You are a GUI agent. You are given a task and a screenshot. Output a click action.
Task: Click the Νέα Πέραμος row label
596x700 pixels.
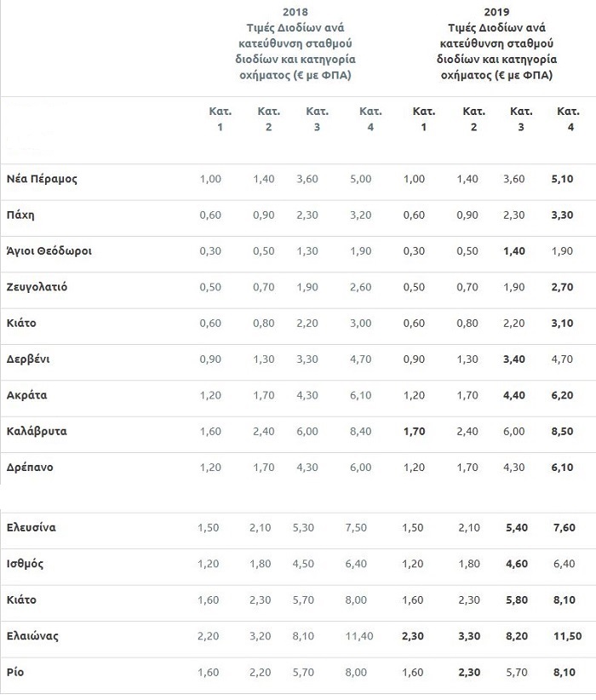tap(42, 180)
